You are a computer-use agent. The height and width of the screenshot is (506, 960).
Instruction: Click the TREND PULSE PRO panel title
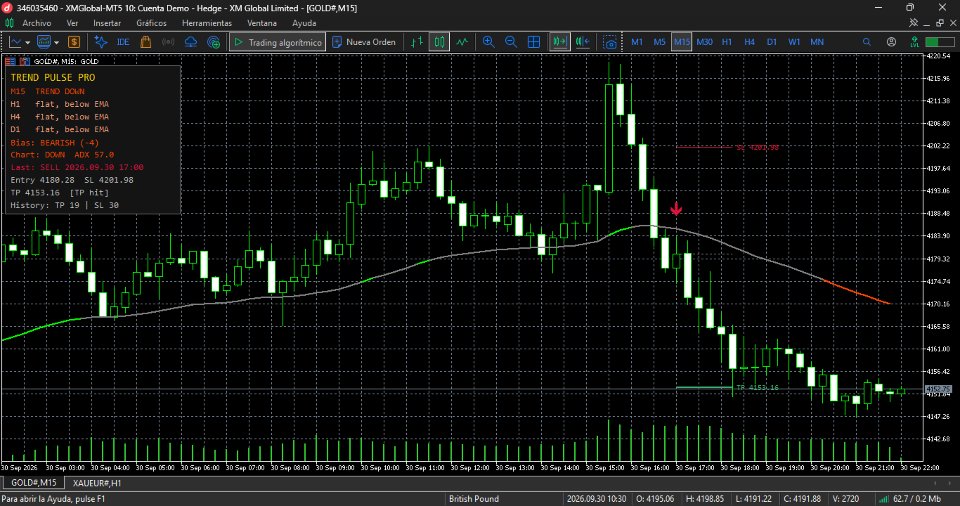click(53, 78)
